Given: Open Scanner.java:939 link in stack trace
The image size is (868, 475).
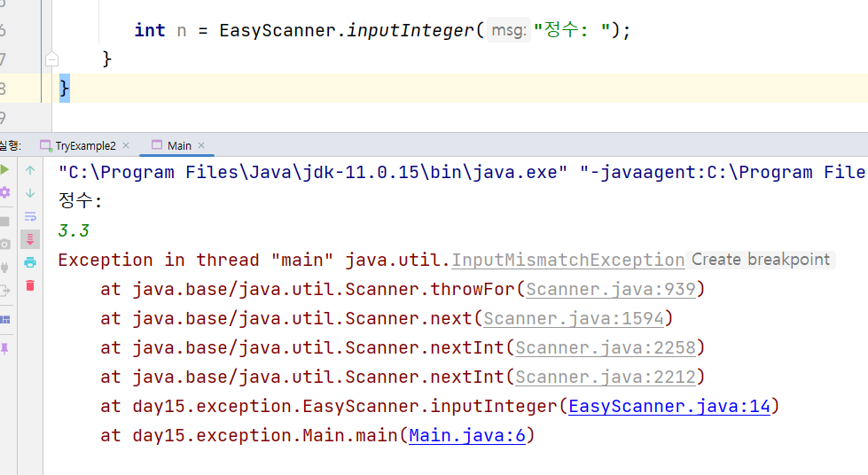Looking at the screenshot, I should 611,289.
